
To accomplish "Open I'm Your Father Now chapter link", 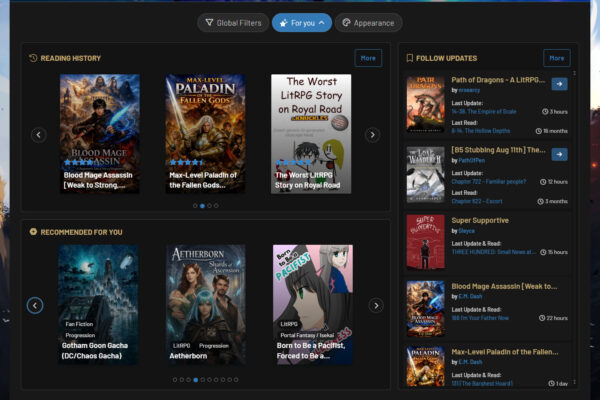I will pyautogui.click(x=480, y=318).
